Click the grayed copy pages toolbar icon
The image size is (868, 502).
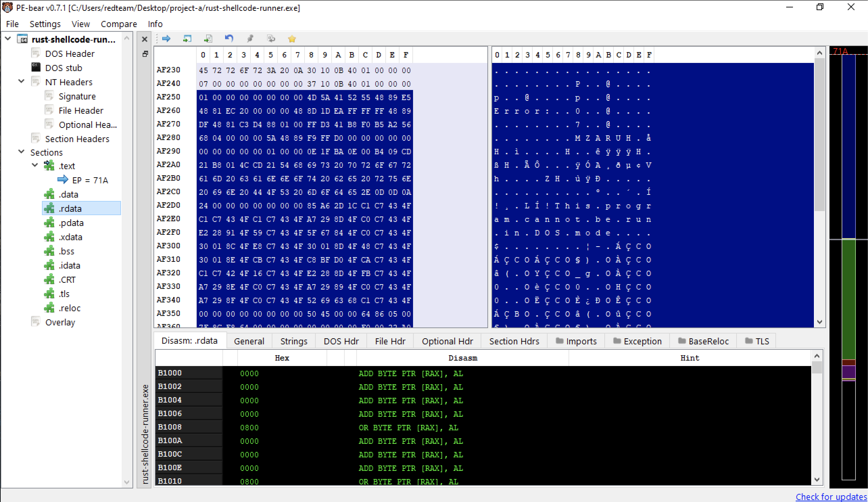[x=271, y=39]
